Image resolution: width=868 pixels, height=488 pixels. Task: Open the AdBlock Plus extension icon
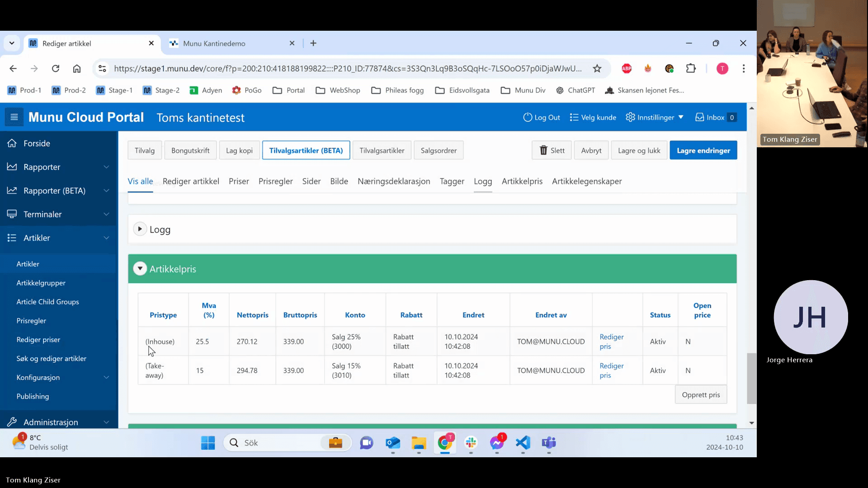[627, 69]
